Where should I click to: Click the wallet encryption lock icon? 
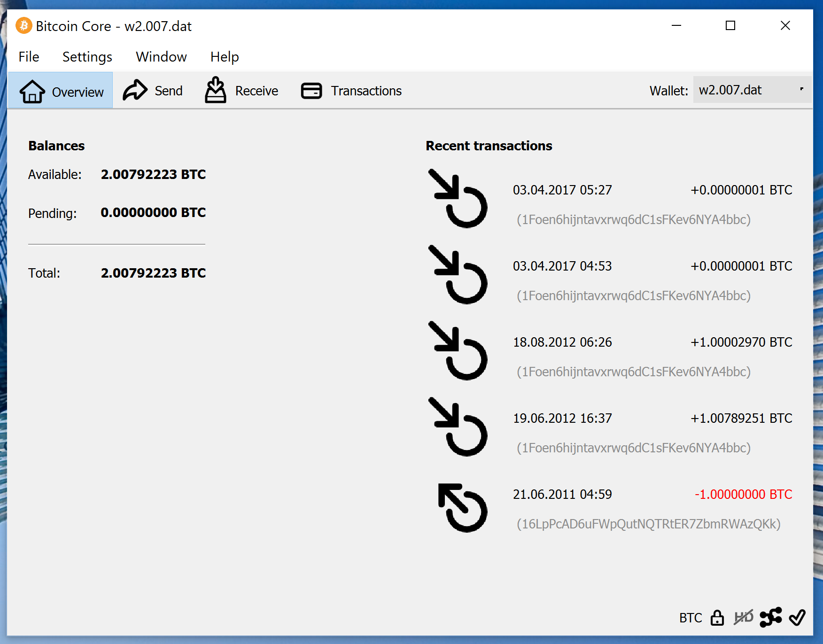(x=717, y=618)
